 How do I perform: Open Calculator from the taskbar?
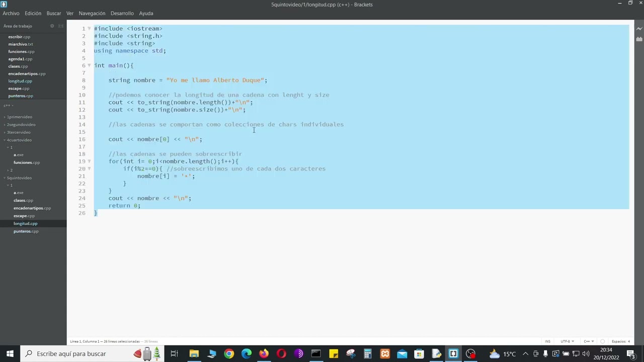tap(368, 353)
